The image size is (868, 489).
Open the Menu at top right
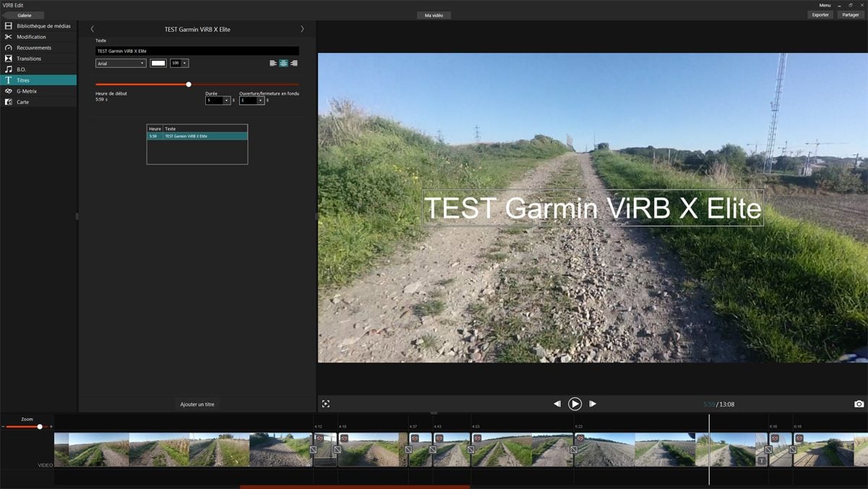(x=825, y=5)
